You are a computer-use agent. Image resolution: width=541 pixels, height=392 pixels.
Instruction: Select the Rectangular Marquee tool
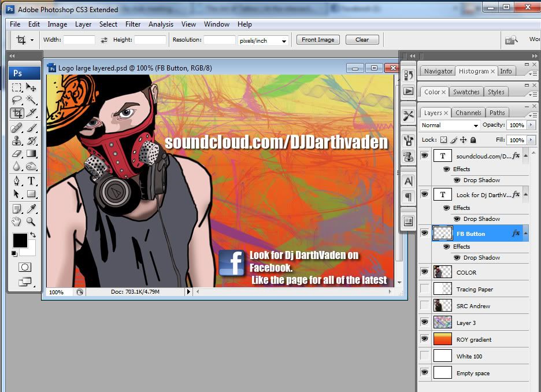16,87
